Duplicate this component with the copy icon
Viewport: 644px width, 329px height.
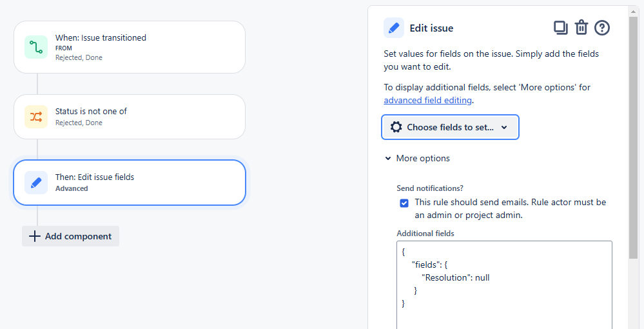(561, 28)
